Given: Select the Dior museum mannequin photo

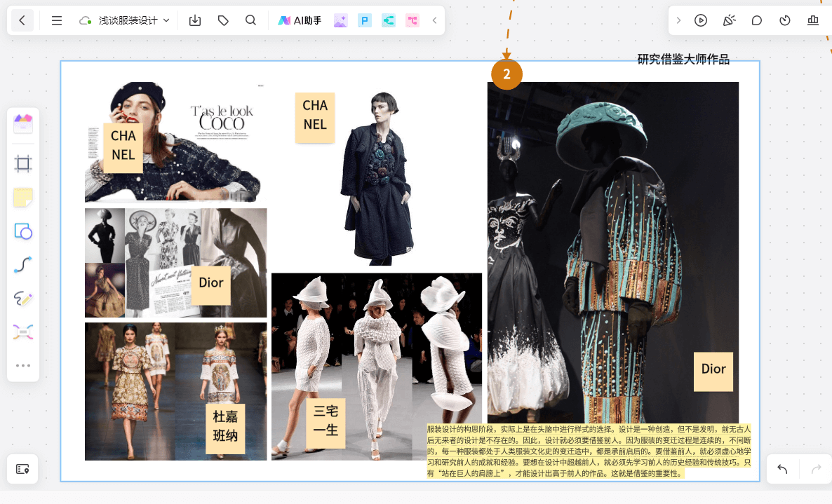Looking at the screenshot, I should coord(613,252).
